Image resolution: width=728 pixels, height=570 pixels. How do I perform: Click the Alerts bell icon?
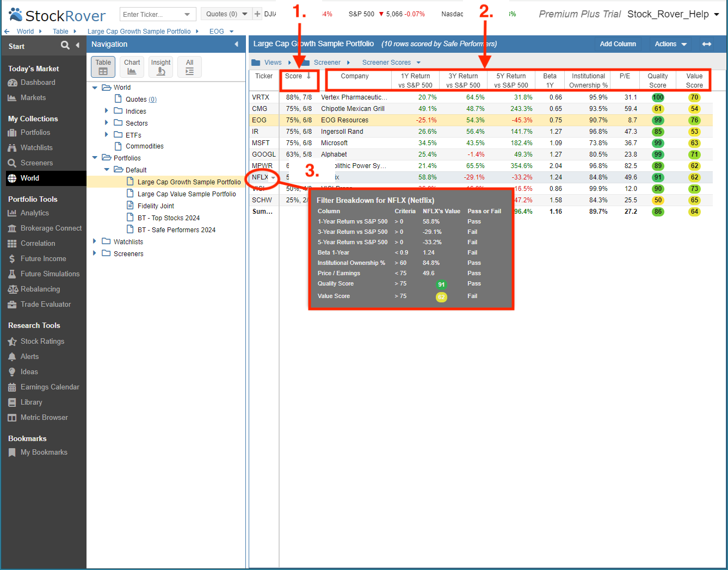(x=12, y=357)
